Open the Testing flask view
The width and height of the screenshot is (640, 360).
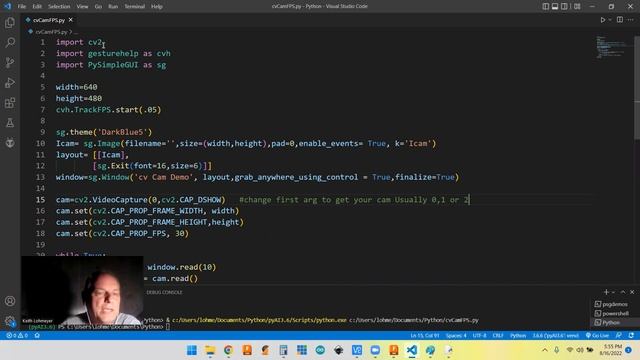point(10,122)
